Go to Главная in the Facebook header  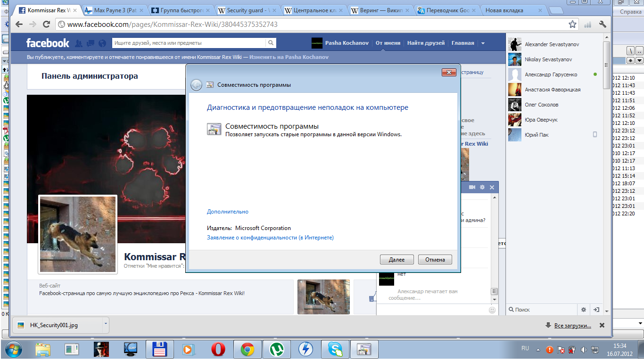pos(462,43)
